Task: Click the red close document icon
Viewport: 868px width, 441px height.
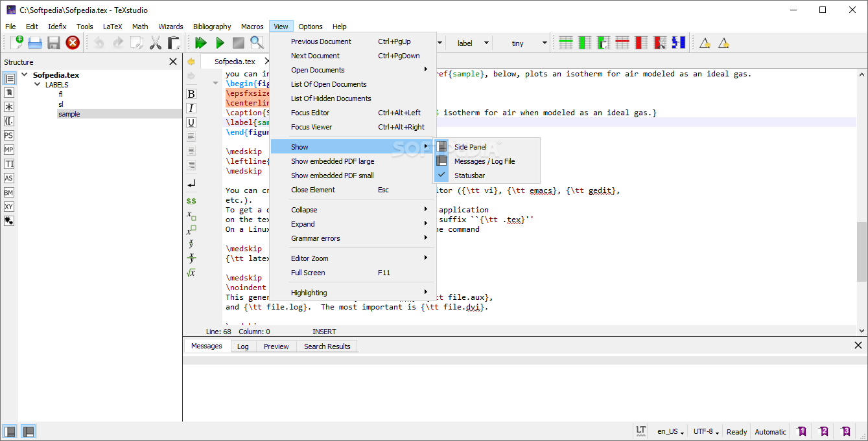Action: click(x=73, y=43)
